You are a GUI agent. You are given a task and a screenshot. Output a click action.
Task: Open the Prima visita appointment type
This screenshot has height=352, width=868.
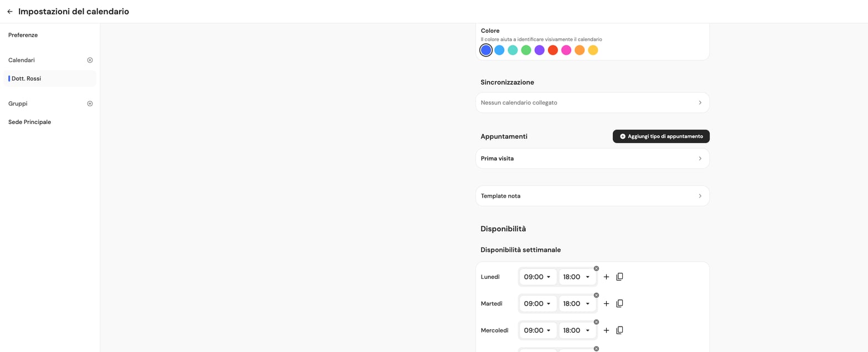(592, 158)
